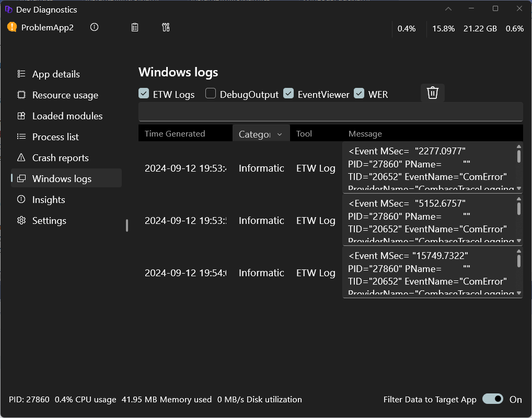Click the 0.4% value in top bar
Image resolution: width=532 pixels, height=418 pixels.
407,29
